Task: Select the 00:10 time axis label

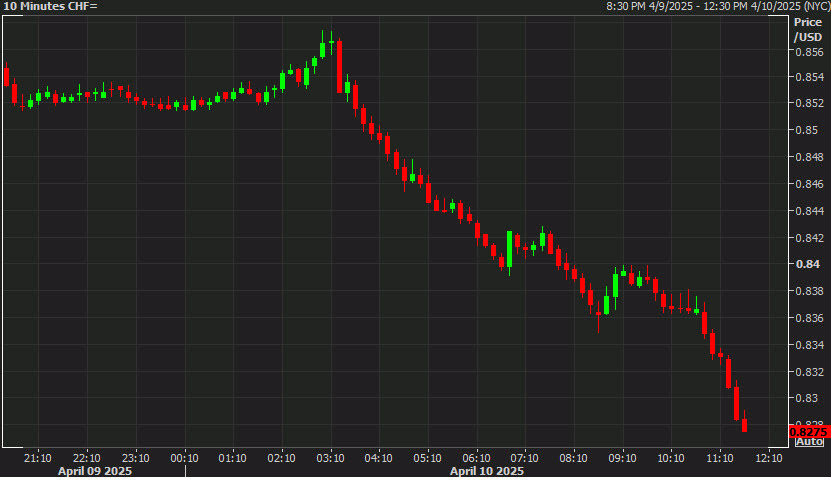Action: pos(184,458)
